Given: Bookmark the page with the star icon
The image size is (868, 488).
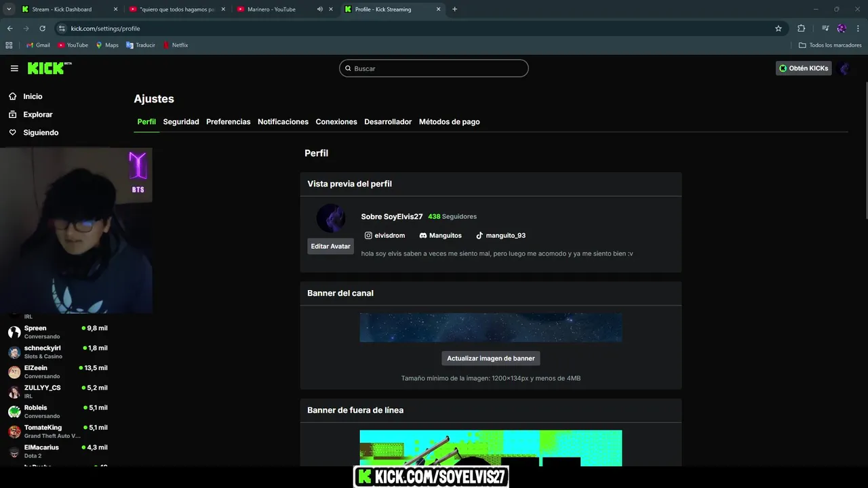Looking at the screenshot, I should [x=778, y=28].
